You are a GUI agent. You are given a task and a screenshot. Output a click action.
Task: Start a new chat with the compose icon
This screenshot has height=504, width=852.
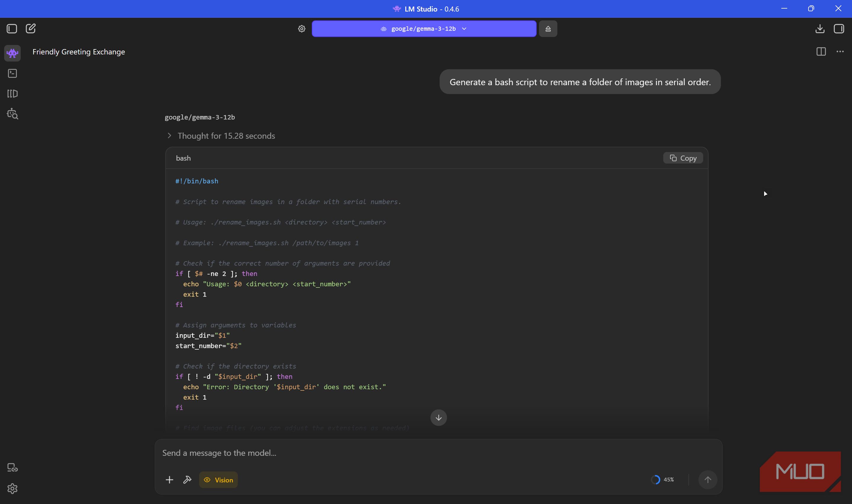coord(30,28)
